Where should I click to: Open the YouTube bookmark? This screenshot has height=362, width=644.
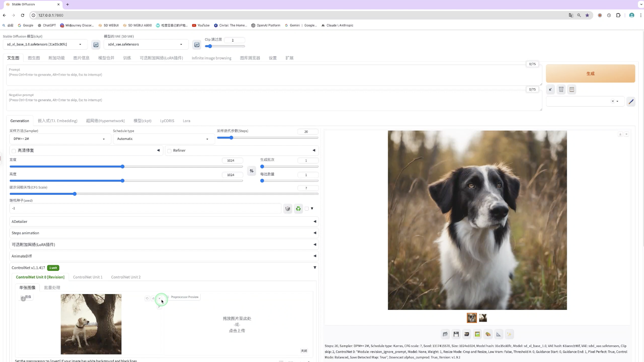(x=201, y=25)
